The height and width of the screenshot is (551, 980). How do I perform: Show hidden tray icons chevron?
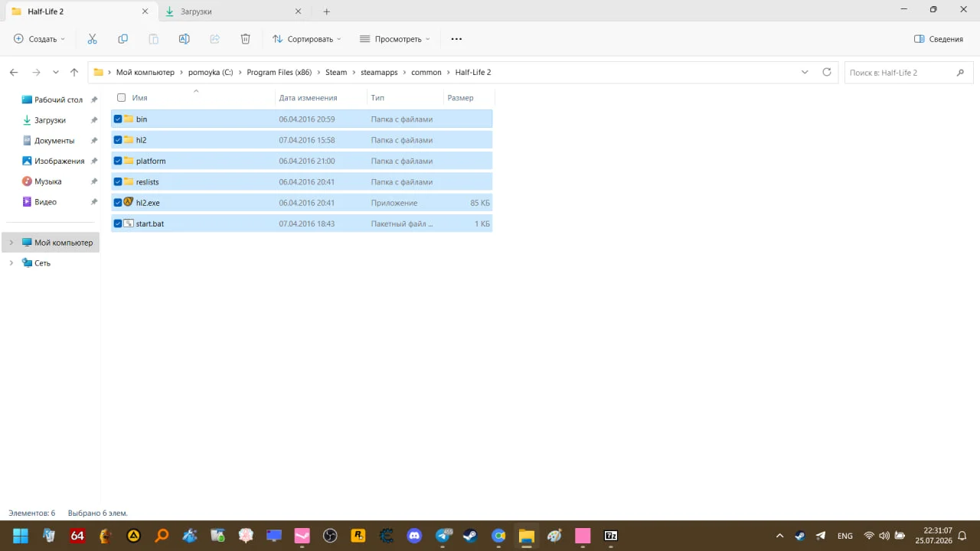point(779,536)
